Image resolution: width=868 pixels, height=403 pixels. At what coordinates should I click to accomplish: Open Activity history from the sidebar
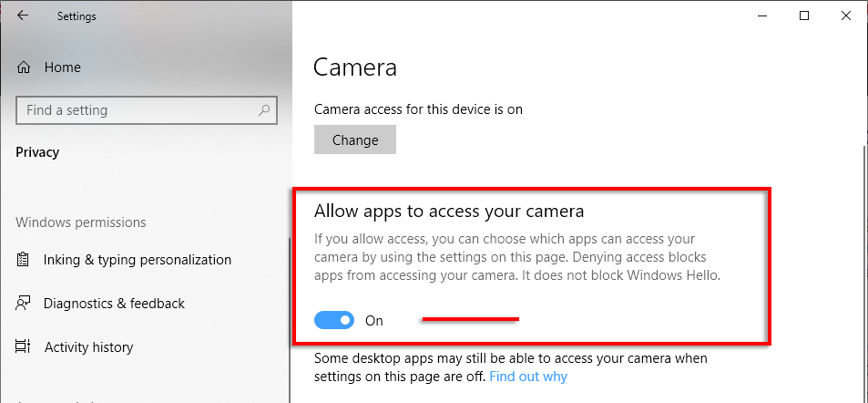pyautogui.click(x=88, y=347)
